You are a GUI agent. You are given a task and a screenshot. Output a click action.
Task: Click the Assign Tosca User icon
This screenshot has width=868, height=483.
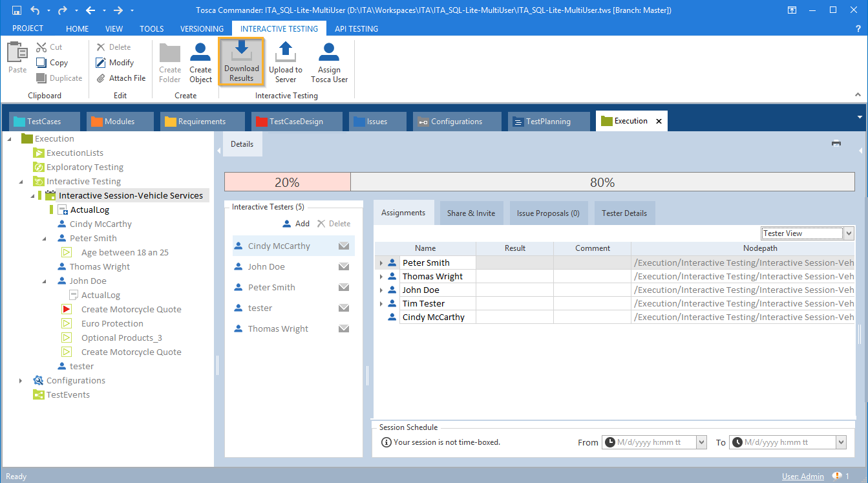coord(329,52)
